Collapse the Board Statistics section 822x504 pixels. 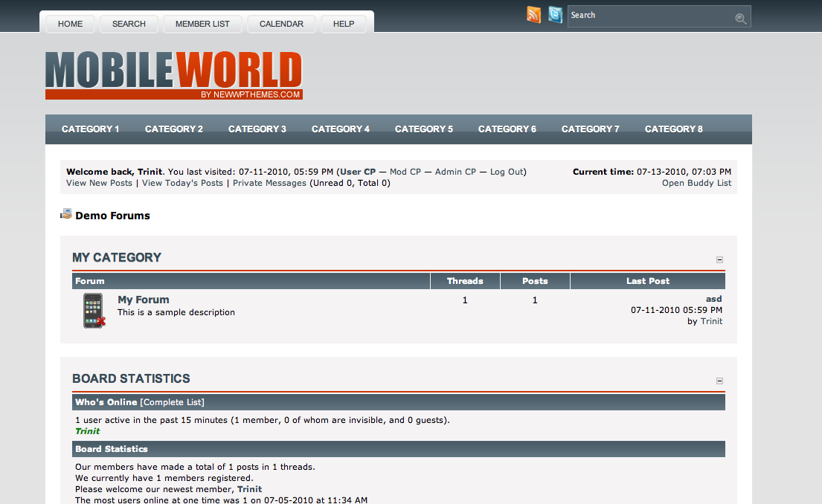click(719, 381)
